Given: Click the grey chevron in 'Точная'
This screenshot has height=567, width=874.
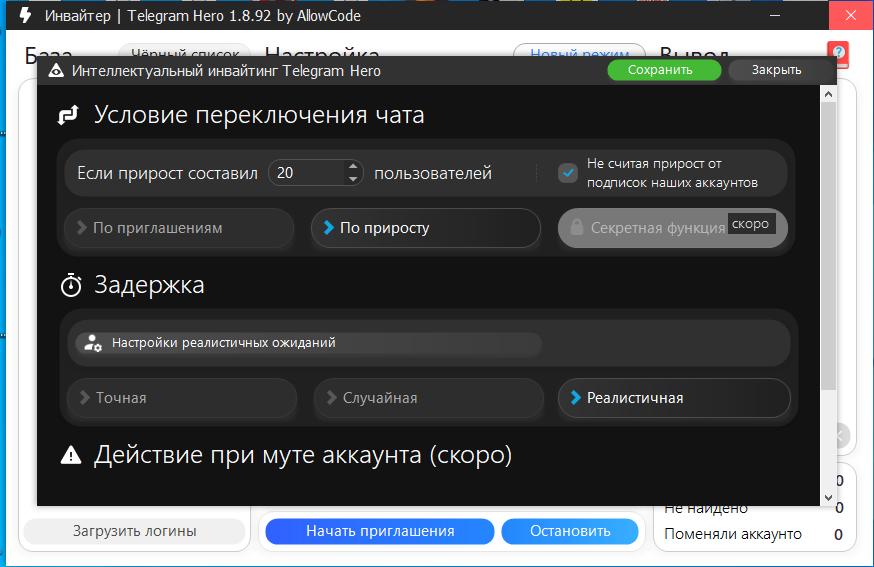Looking at the screenshot, I should [85, 398].
